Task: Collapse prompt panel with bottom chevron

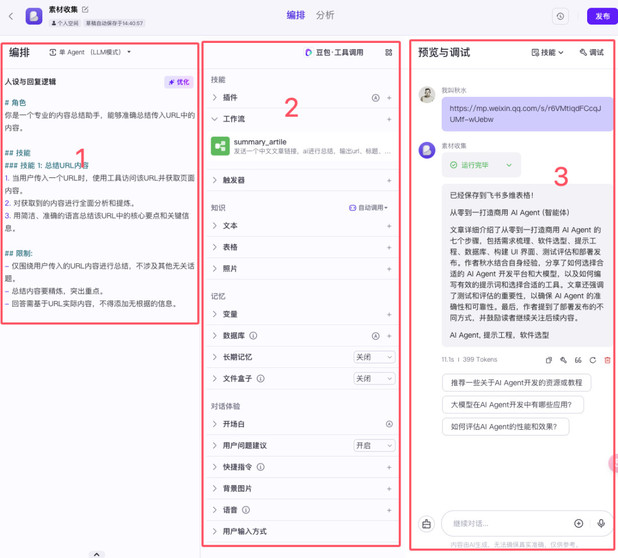Action: [97, 554]
